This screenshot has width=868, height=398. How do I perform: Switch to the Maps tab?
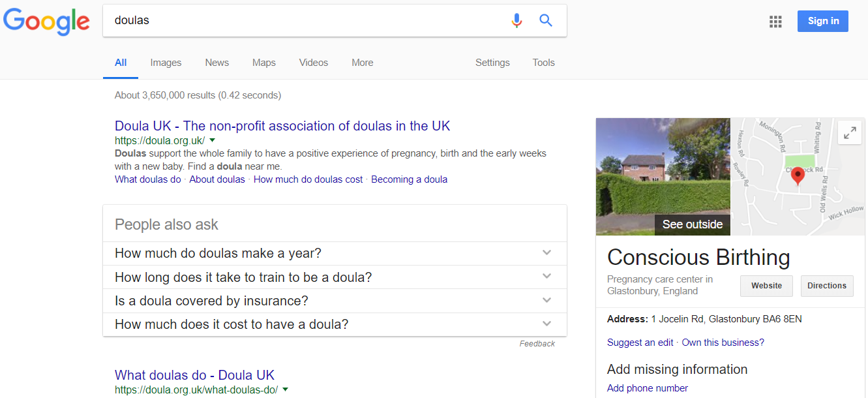pyautogui.click(x=264, y=63)
